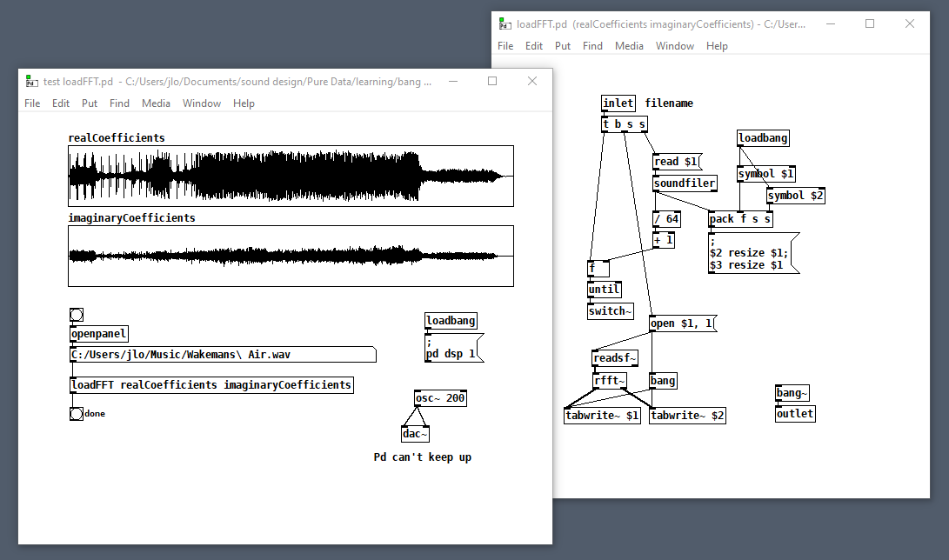949x560 pixels.
Task: Open Media menu in loadFFT.pd window
Action: coord(629,46)
